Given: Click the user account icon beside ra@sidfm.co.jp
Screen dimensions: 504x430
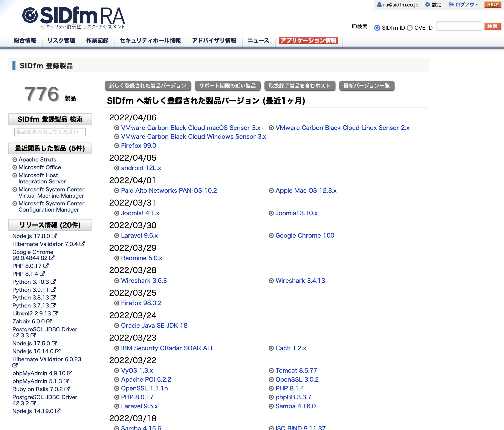Looking at the screenshot, I should [x=379, y=5].
